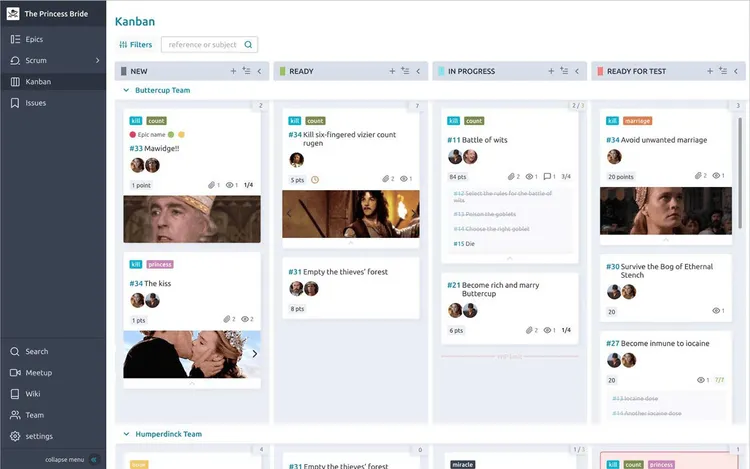Bulk-add cards in the NEW column
750x469 pixels.
point(246,71)
